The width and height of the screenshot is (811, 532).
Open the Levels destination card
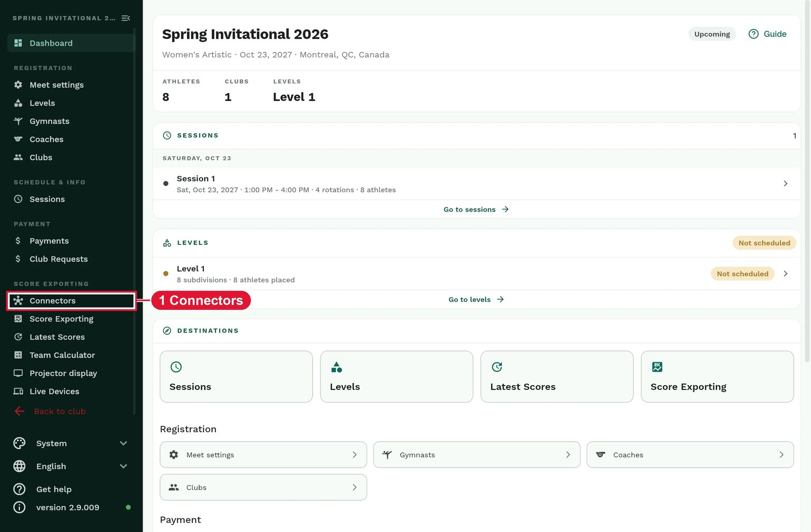[397, 377]
